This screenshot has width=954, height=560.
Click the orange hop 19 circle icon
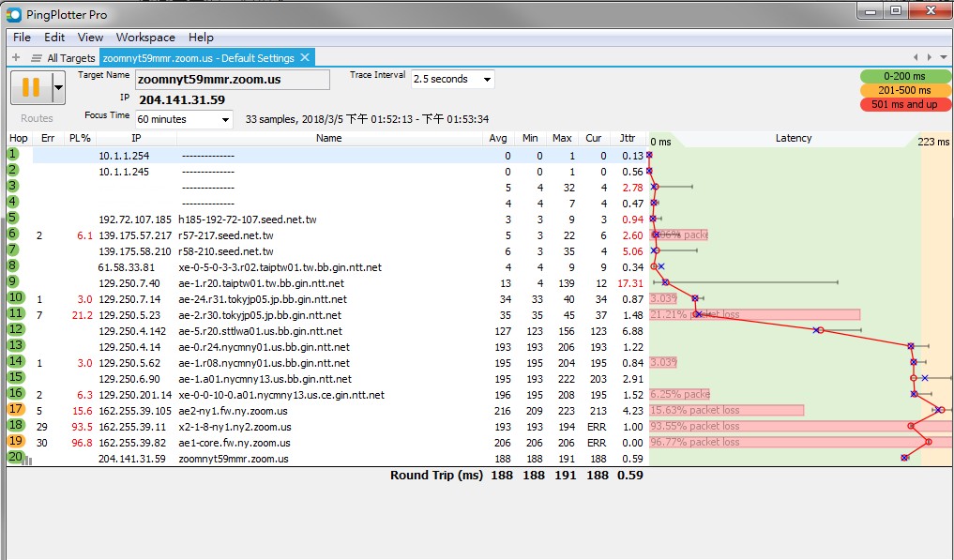pyautogui.click(x=15, y=441)
